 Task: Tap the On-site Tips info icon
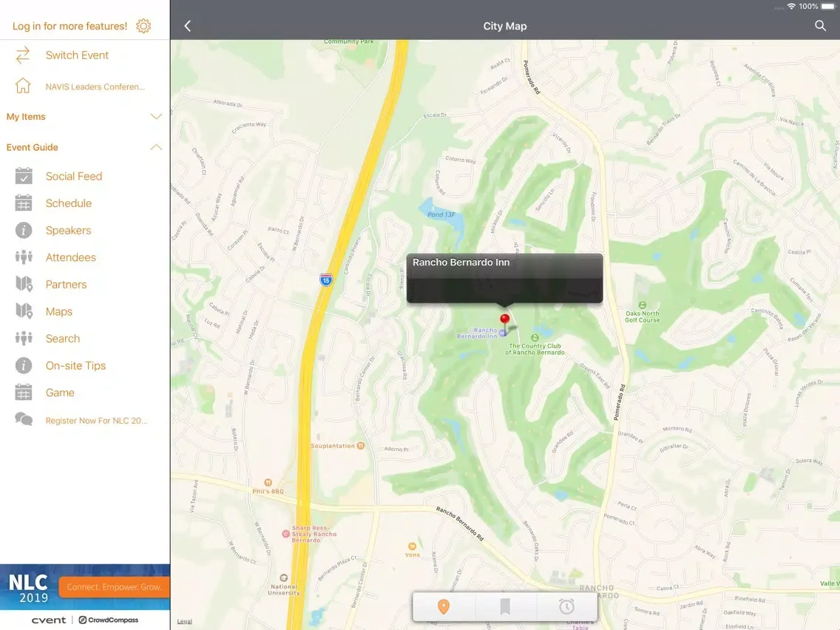click(24, 365)
